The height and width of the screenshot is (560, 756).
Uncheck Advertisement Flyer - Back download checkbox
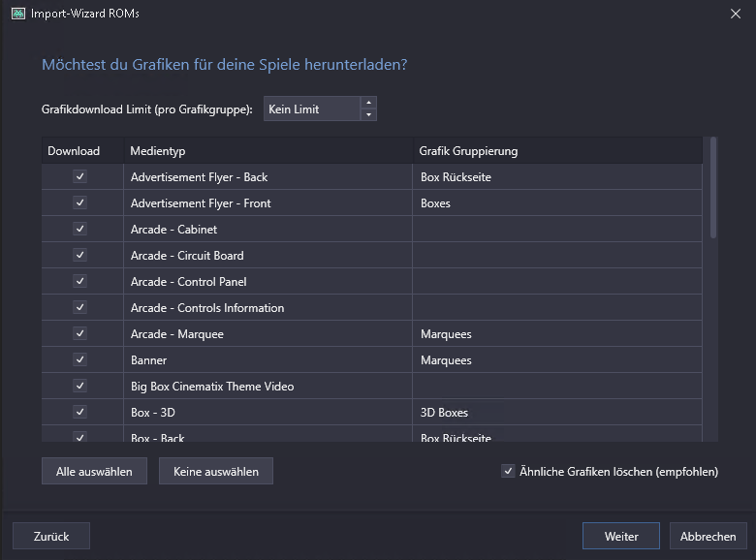(x=80, y=177)
